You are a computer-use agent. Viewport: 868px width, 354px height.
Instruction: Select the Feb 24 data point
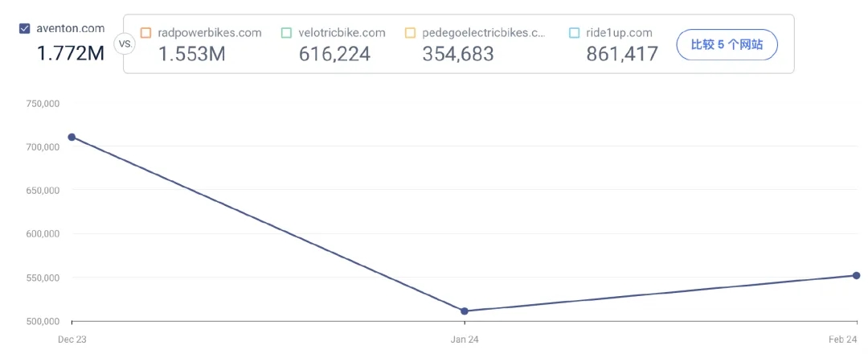(x=857, y=275)
